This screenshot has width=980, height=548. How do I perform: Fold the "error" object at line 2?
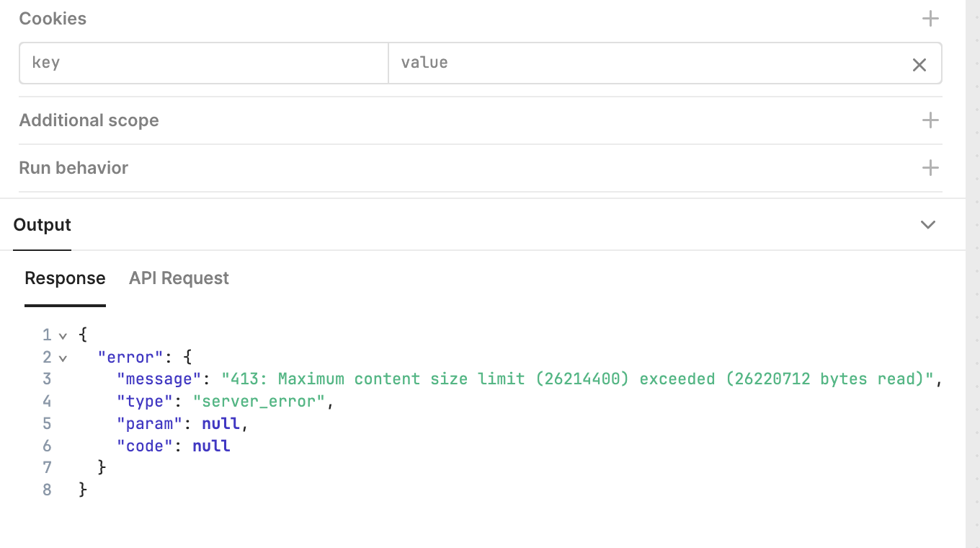tap(63, 358)
